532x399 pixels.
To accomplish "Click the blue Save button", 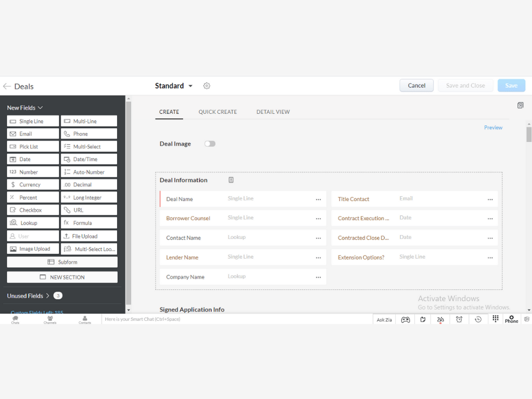I will [511, 86].
